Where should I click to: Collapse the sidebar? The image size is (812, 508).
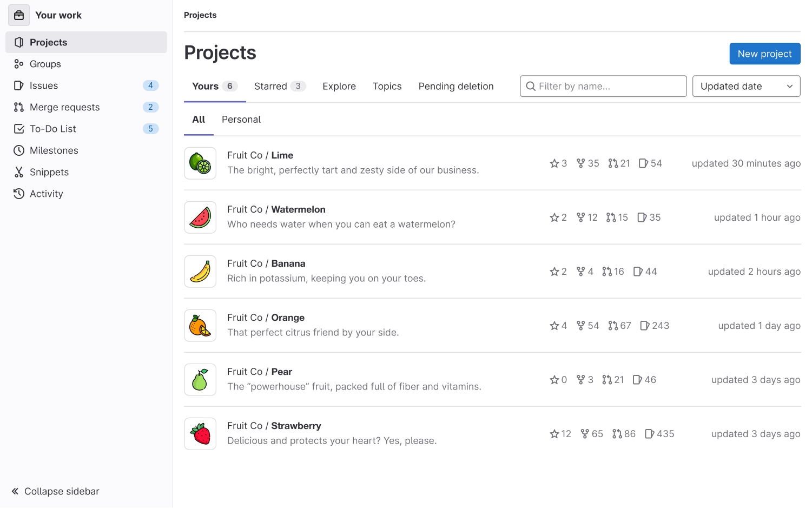point(55,491)
